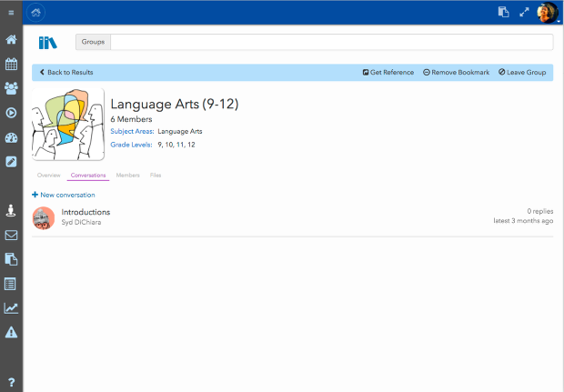Open the Groups search type selector
564x392 pixels.
tap(93, 42)
